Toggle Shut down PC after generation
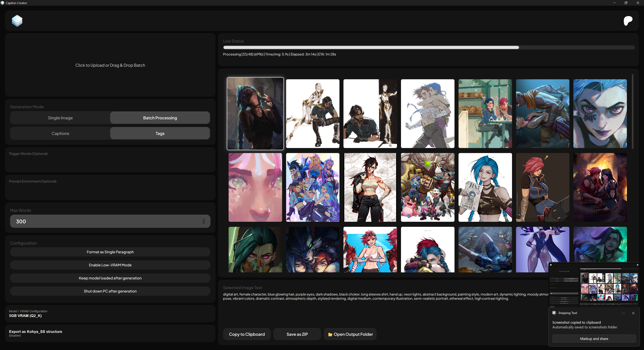 point(110,291)
